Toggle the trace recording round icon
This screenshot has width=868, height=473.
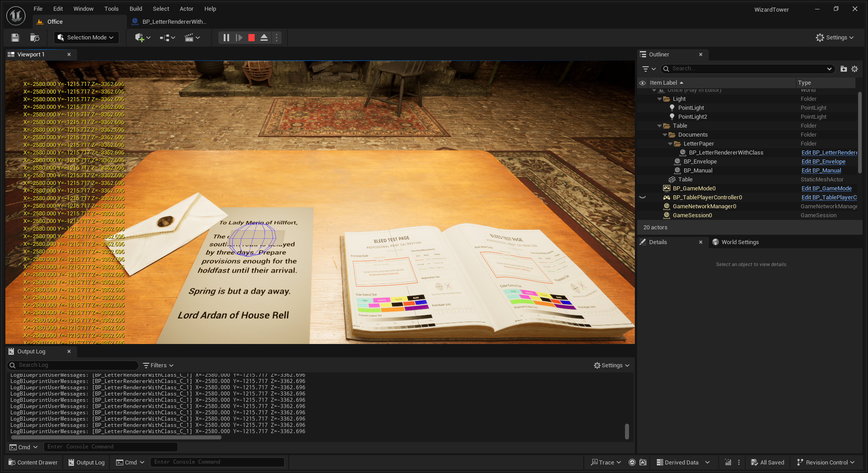coord(632,462)
